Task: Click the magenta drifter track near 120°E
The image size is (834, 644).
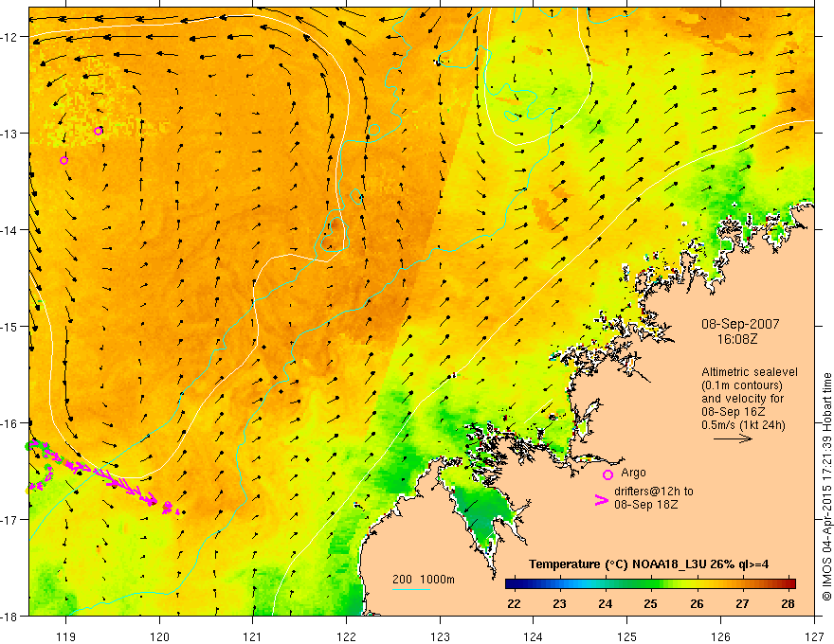Action: (153, 501)
